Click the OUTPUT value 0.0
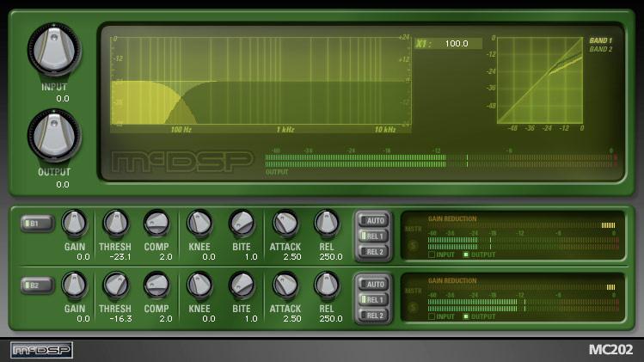Image resolution: width=644 pixels, height=362 pixels. [63, 185]
